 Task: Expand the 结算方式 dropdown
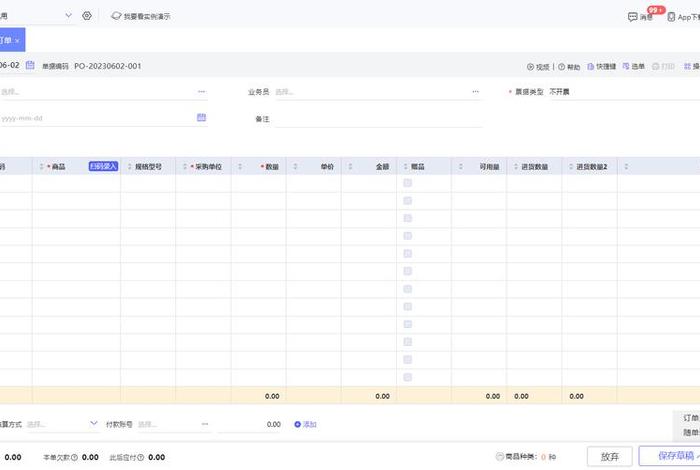(x=95, y=424)
